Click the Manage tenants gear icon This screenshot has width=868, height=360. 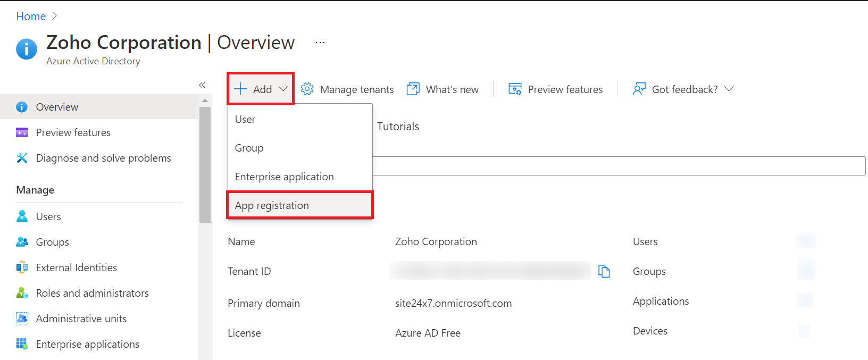coord(307,89)
